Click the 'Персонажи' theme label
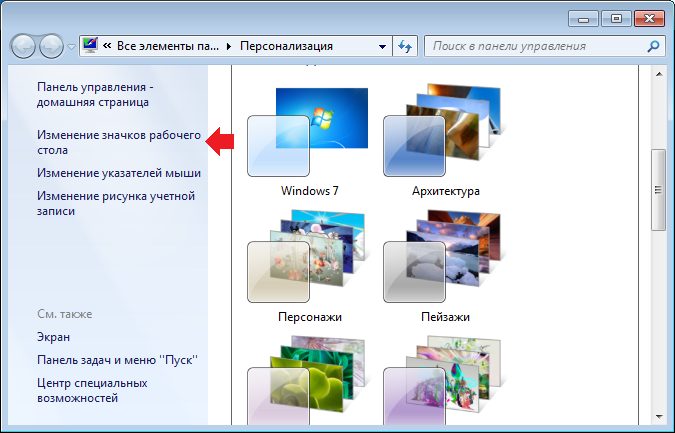Screen dimensions: 675x433 (310, 317)
